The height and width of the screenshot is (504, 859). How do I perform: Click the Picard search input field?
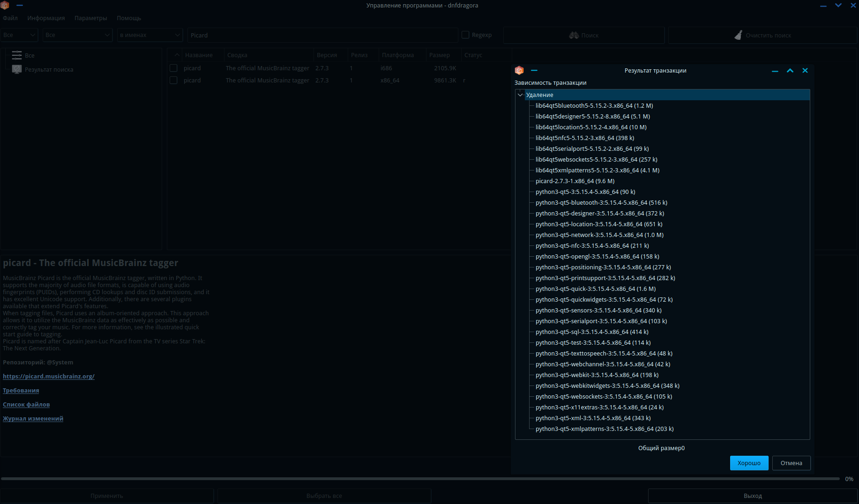[x=323, y=35]
